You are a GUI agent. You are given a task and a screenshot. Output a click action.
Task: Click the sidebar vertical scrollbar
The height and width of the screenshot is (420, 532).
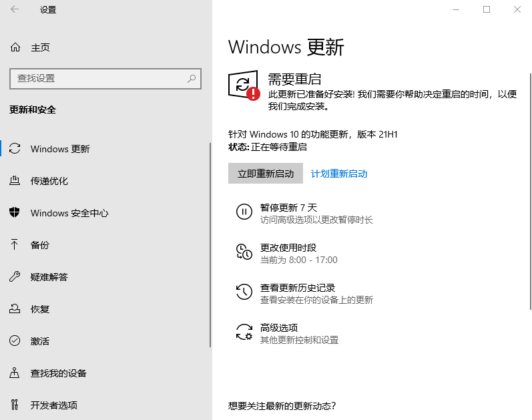(x=210, y=245)
